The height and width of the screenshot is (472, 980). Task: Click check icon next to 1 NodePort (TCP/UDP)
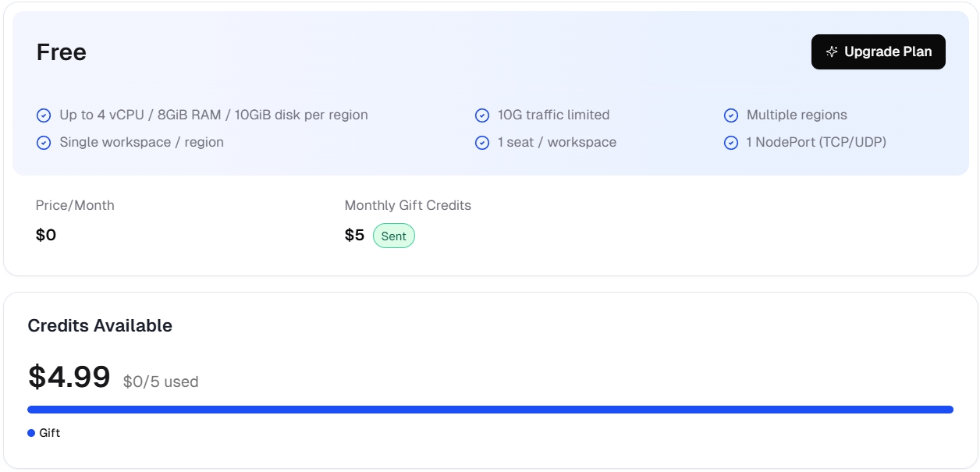pyautogui.click(x=731, y=143)
